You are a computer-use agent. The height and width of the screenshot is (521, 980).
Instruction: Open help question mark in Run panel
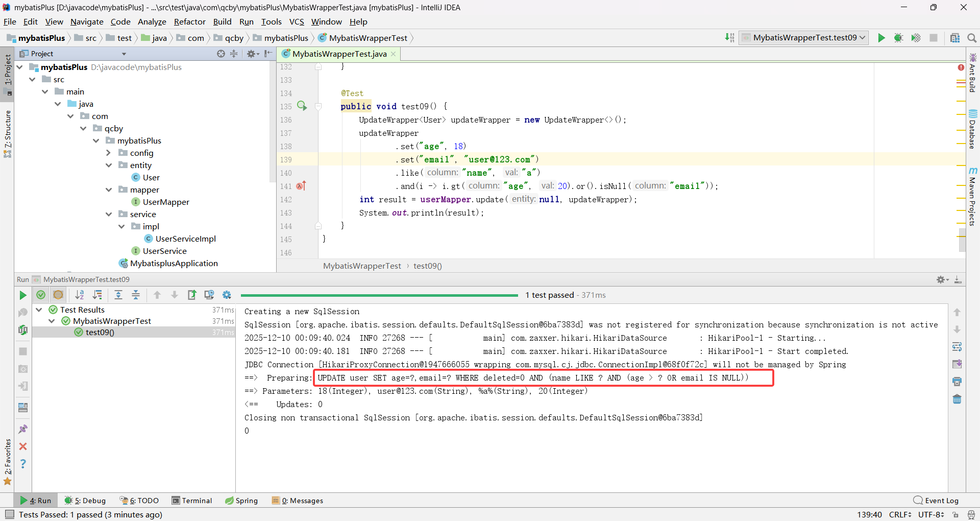pos(22,464)
